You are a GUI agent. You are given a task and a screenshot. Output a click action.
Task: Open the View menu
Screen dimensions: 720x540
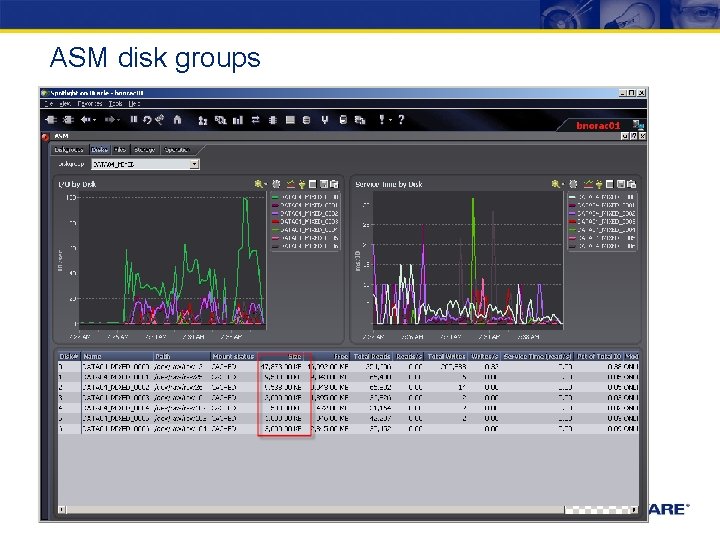pos(65,104)
